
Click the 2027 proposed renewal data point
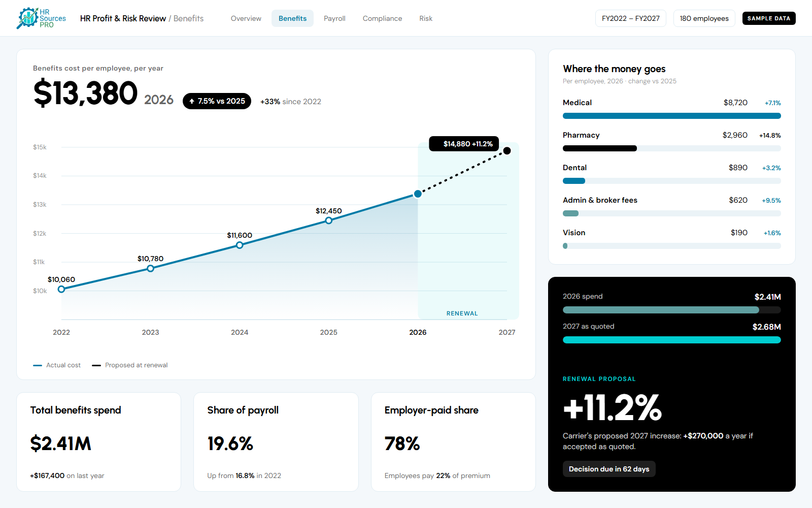tap(507, 151)
